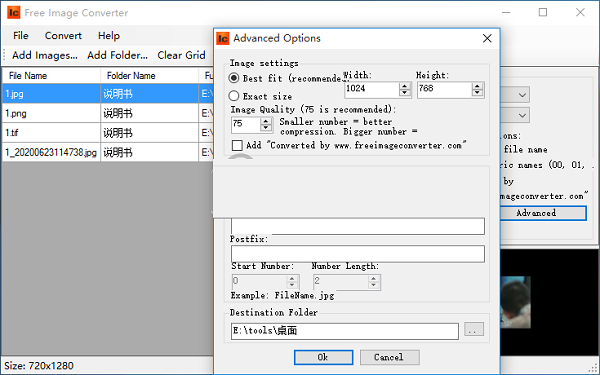Click Add Images in the toolbar

(45, 55)
